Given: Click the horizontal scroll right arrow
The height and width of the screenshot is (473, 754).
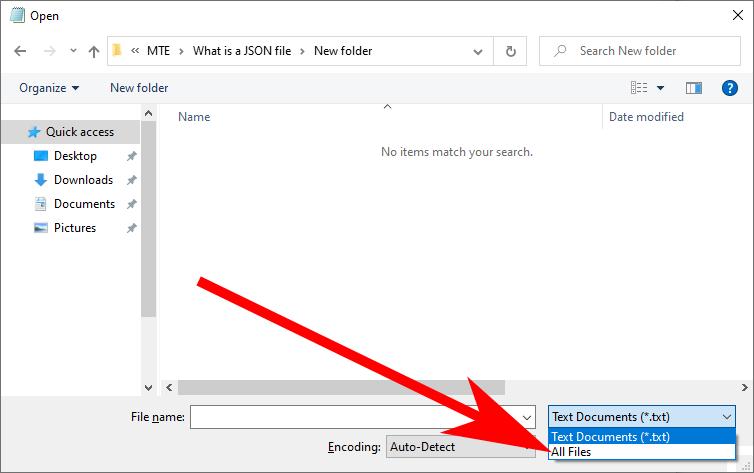Looking at the screenshot, I should pyautogui.click(x=744, y=387).
